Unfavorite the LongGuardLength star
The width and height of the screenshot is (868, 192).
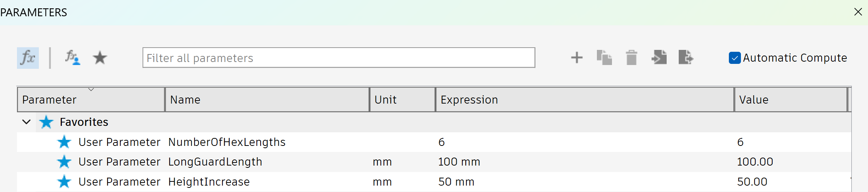pyautogui.click(x=64, y=162)
